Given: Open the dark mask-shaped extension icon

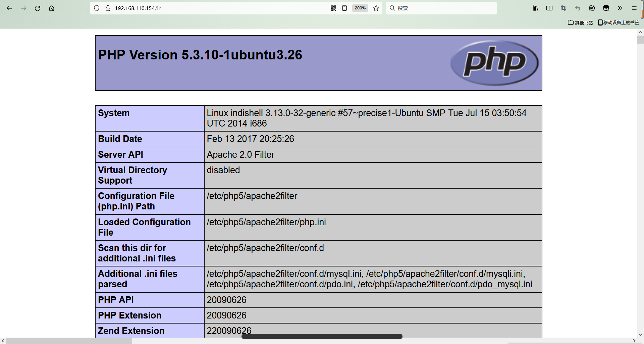Looking at the screenshot, I should (606, 8).
